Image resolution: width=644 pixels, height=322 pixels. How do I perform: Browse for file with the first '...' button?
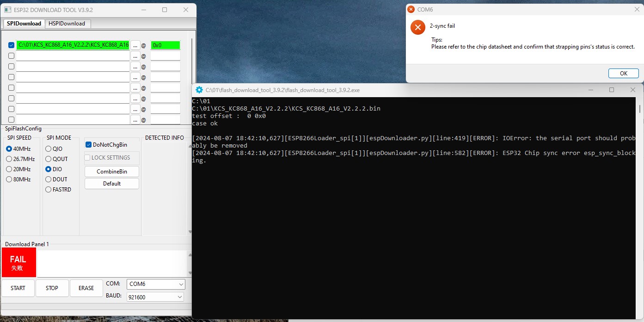pos(135,45)
